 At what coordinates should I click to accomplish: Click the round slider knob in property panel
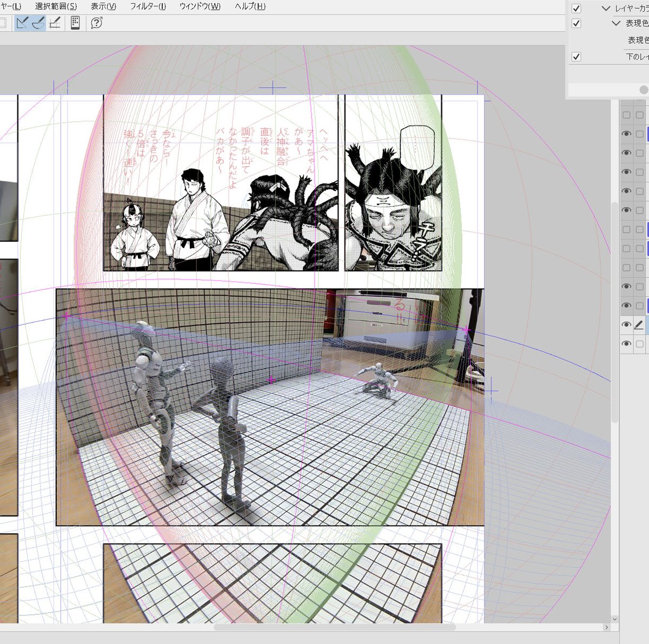click(644, 90)
